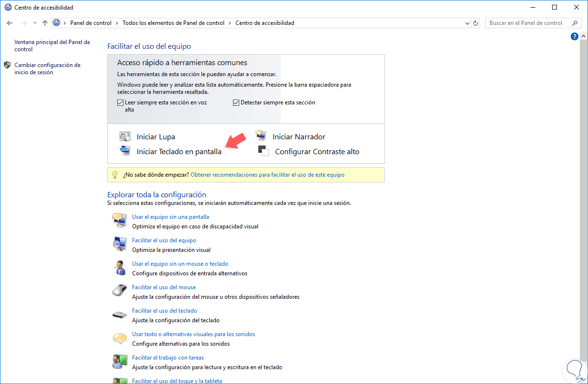The width and height of the screenshot is (588, 384).
Task: Open Usar el equipo sin una pantalla link
Action: [170, 217]
